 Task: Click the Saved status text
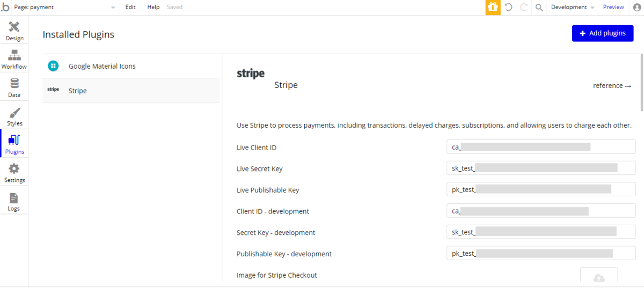click(x=174, y=7)
